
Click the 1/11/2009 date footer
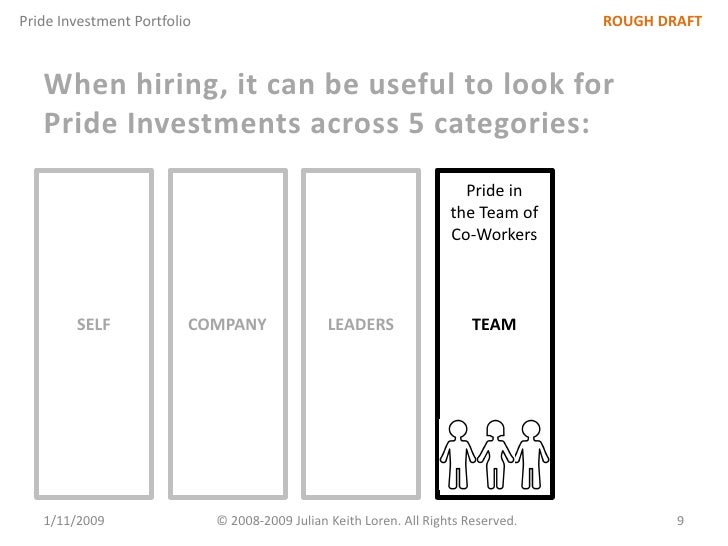[x=74, y=520]
